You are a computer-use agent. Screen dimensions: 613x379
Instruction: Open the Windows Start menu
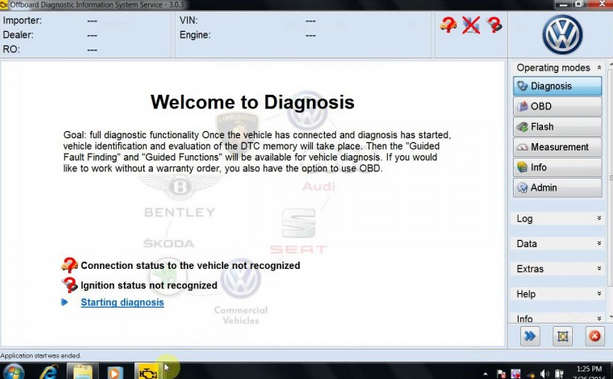coord(13,372)
